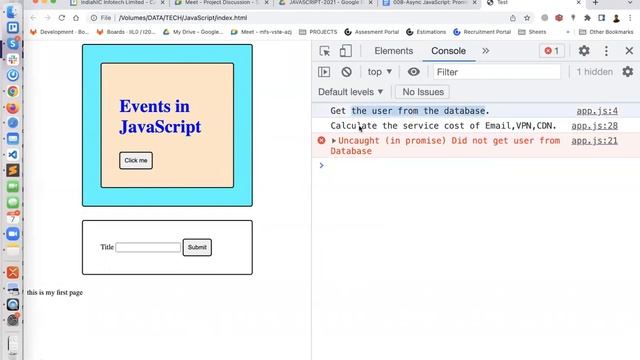Open Zoom in the dock
Viewport: 640px width, 360px height.
[x=13, y=234]
